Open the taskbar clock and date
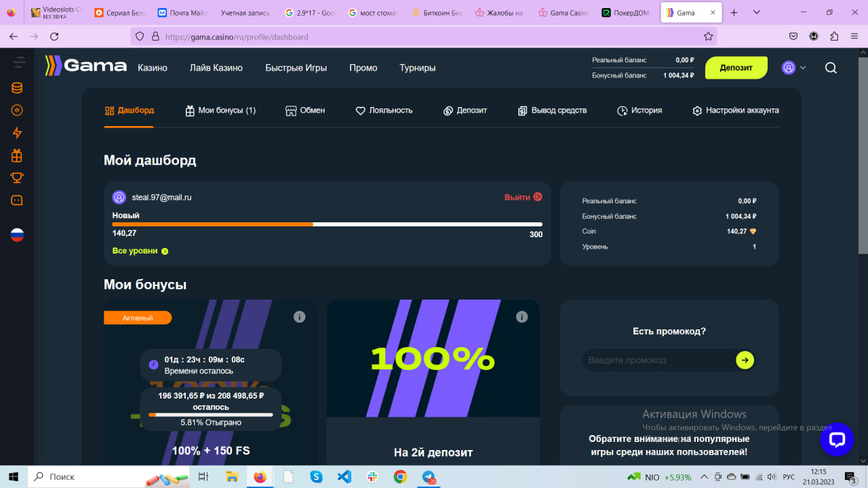 (x=818, y=476)
